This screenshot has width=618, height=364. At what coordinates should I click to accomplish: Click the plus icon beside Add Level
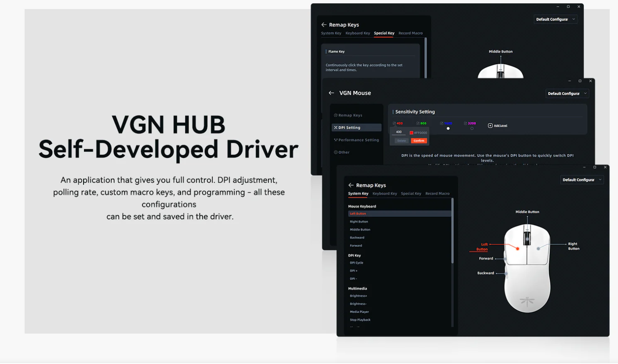coord(490,126)
